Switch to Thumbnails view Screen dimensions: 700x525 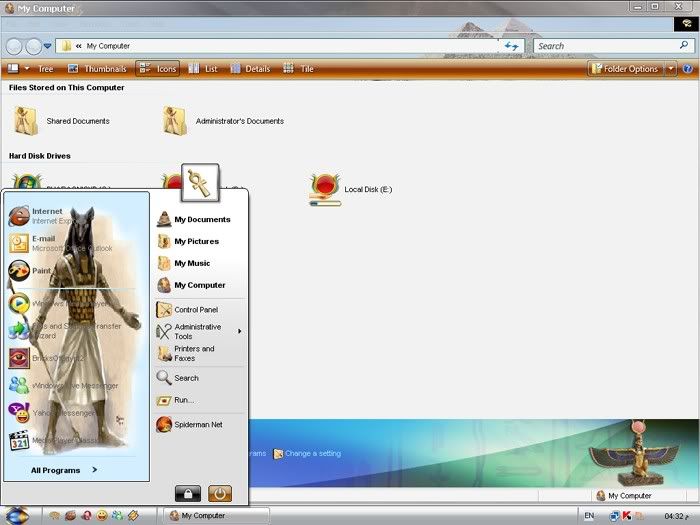pos(97,69)
